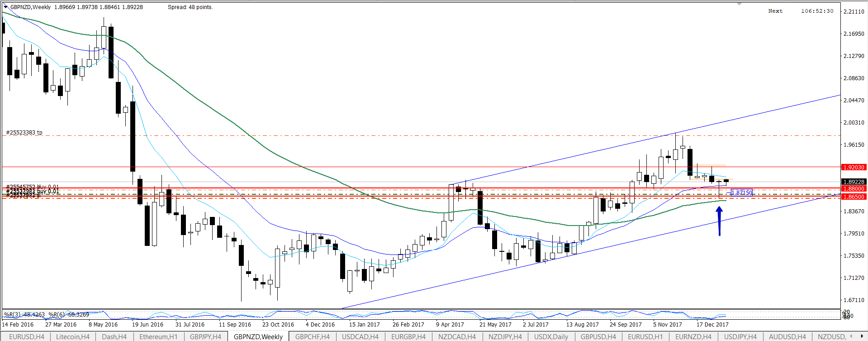
Task: Switch to the AUDUSD,H4 tab
Action: click(787, 336)
